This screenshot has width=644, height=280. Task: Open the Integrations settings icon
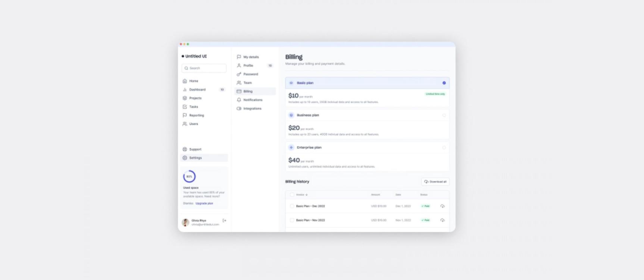coord(239,108)
